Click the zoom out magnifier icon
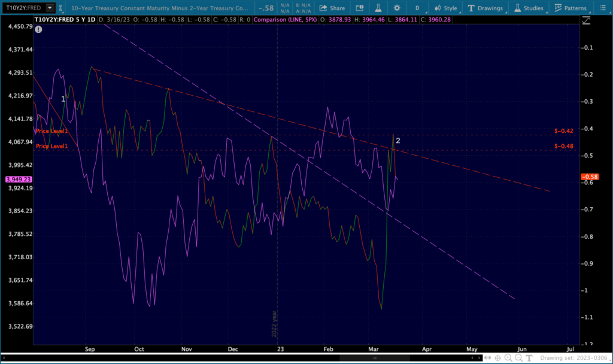Screen dimensions: 613x364 (x=518, y=358)
